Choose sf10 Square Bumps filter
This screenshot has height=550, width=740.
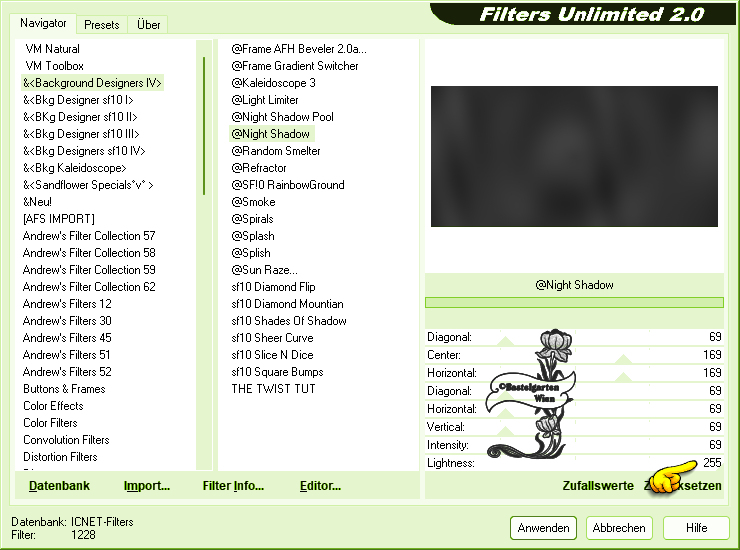pyautogui.click(x=278, y=372)
